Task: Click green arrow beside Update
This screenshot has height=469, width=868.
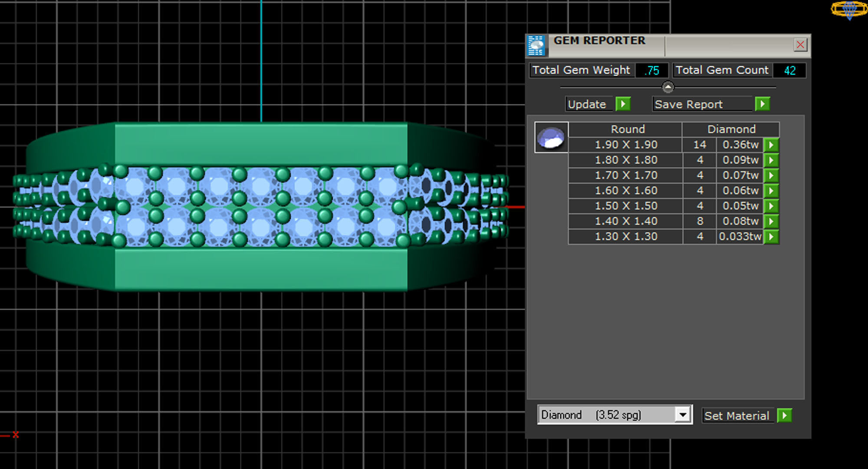Action: (x=623, y=104)
